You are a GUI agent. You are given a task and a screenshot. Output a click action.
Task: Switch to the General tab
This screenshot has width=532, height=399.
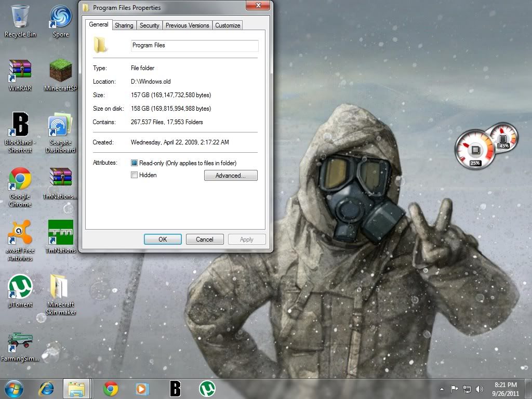point(99,25)
